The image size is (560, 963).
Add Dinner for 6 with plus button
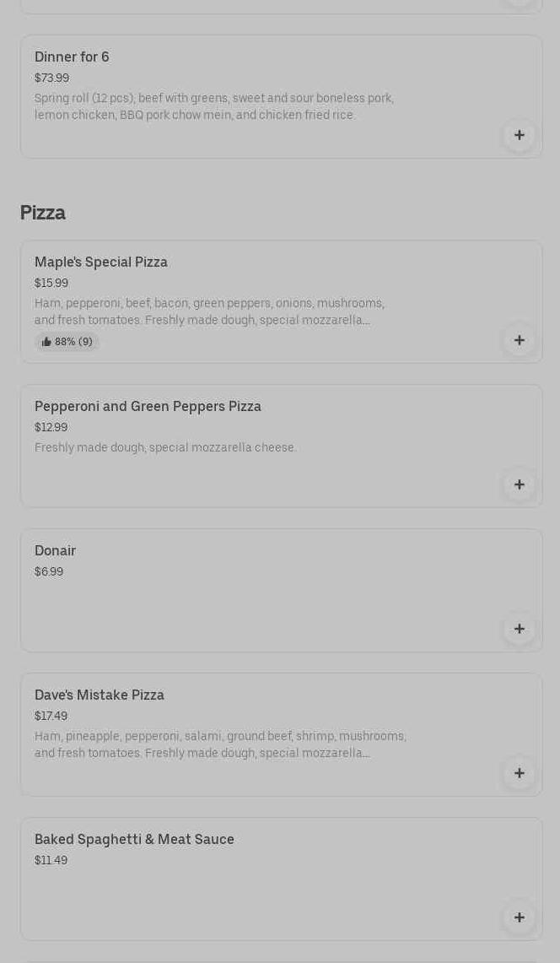pos(519,135)
